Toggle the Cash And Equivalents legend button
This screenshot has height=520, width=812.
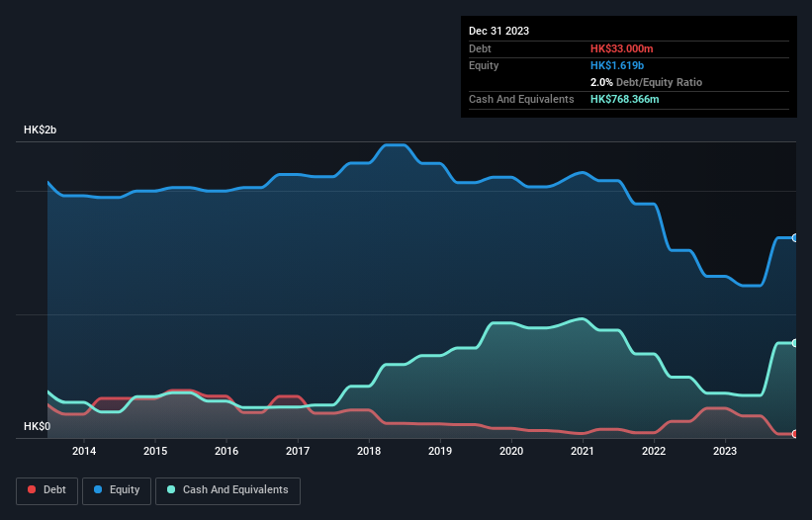[x=227, y=490]
